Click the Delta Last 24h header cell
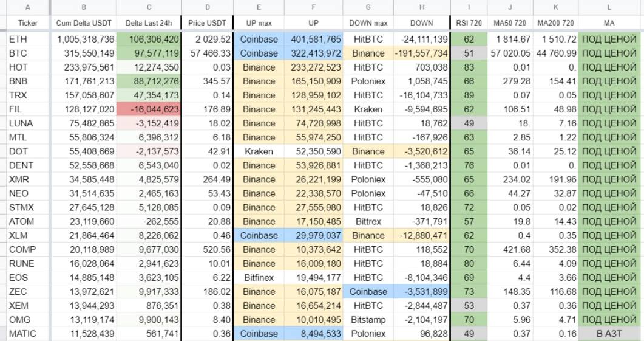Viewport: 644px width, 341px height. (149, 23)
